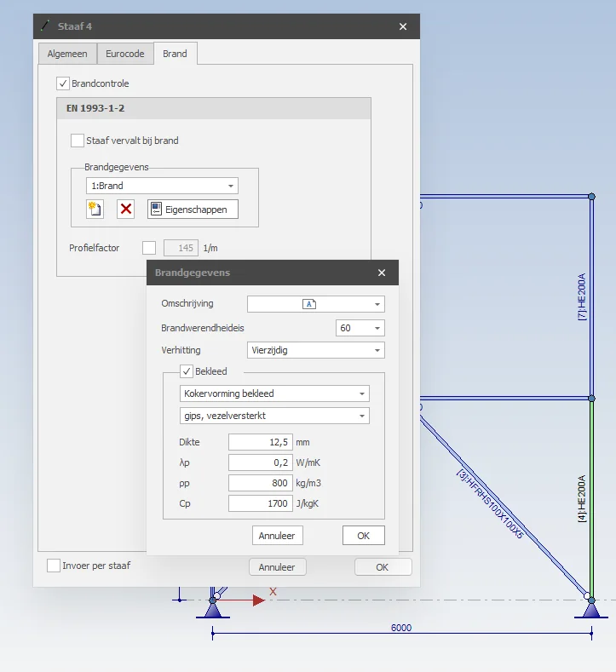Screen dimensions: 616x672
Task: Select member [7]:HE200A in model
Action: click(591, 297)
